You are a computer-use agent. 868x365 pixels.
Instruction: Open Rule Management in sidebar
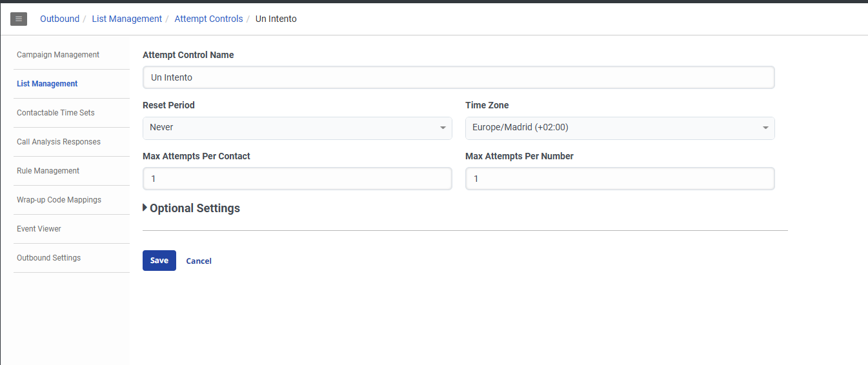tap(48, 171)
